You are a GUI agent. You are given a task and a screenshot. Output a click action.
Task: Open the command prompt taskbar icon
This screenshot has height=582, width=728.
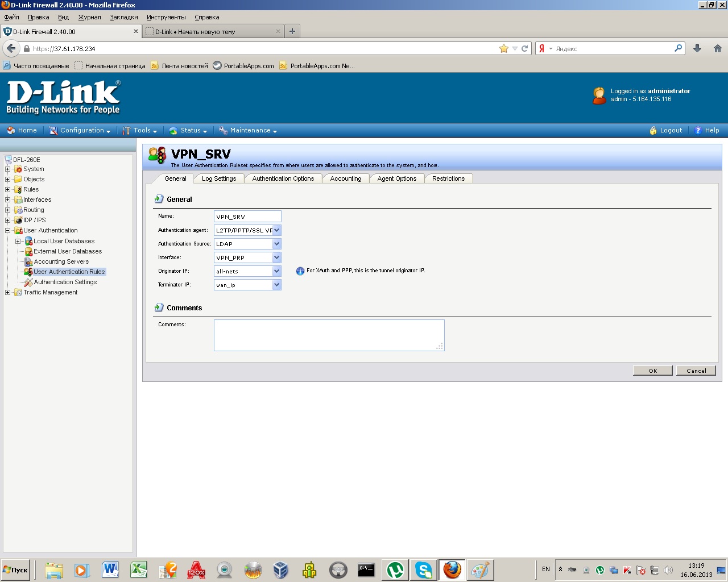click(x=366, y=569)
